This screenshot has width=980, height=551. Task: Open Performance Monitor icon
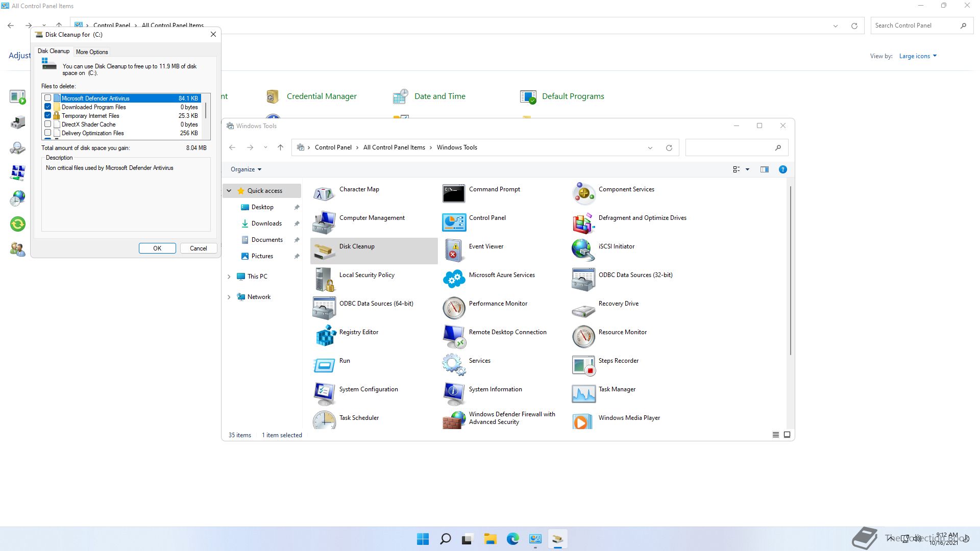point(454,308)
